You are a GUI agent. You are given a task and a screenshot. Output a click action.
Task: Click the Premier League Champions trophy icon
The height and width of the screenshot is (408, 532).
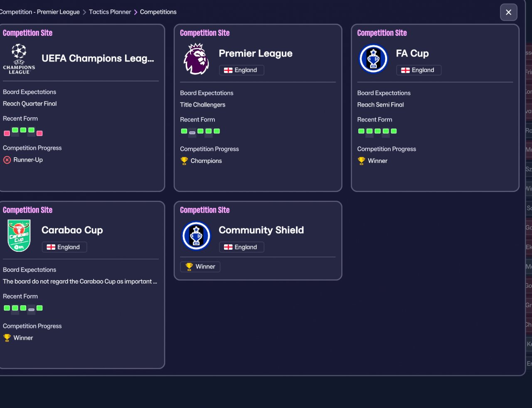click(184, 161)
